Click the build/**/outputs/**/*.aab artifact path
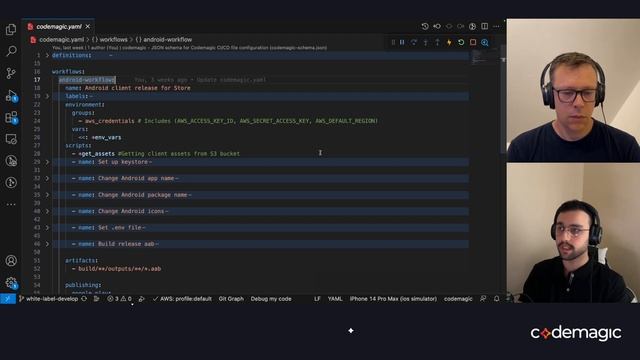The width and height of the screenshot is (640, 360). [120, 269]
